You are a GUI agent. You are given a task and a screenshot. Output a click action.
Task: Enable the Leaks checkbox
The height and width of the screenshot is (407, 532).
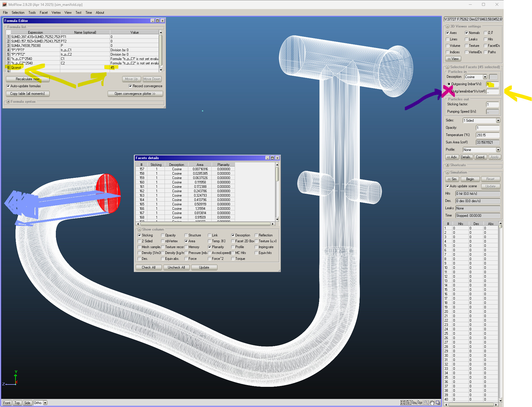pyautogui.click(x=467, y=39)
